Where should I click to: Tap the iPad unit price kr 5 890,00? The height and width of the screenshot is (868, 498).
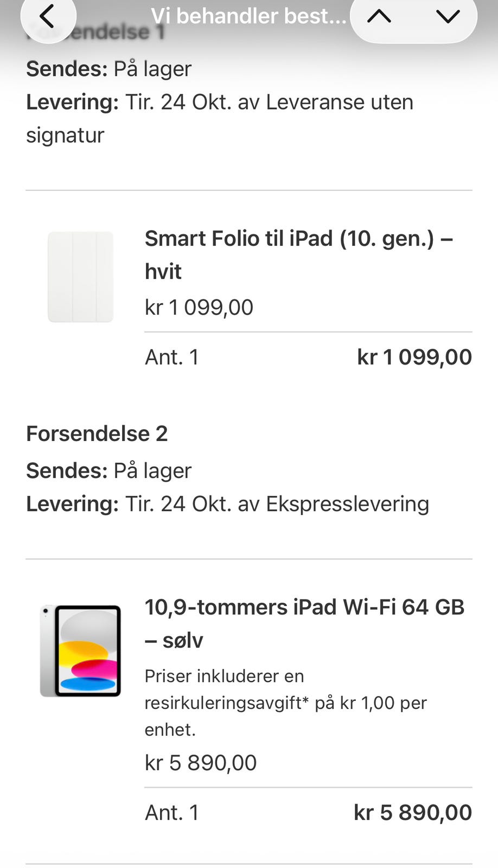(x=200, y=763)
